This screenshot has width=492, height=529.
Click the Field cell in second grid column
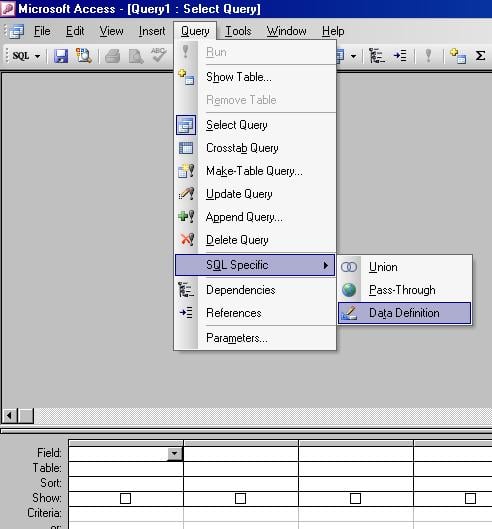point(241,454)
